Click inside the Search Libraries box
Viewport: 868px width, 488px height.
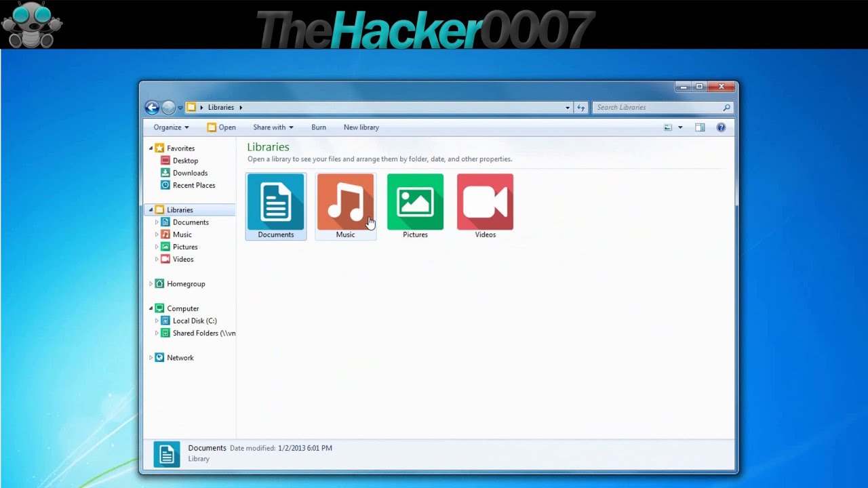[x=651, y=107]
